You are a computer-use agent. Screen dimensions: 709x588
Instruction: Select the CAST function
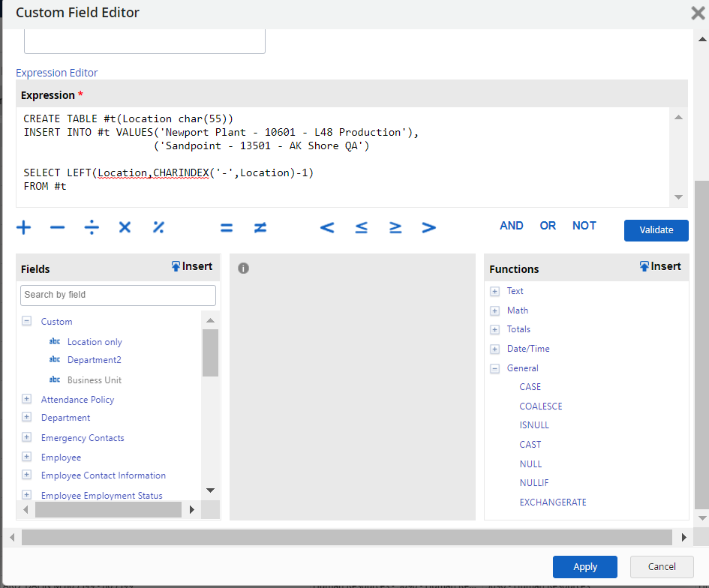530,445
